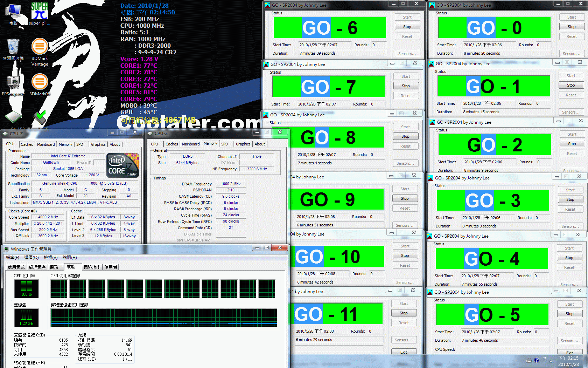Click the GO - 0 green status banner
The image size is (588, 368).
(494, 27)
